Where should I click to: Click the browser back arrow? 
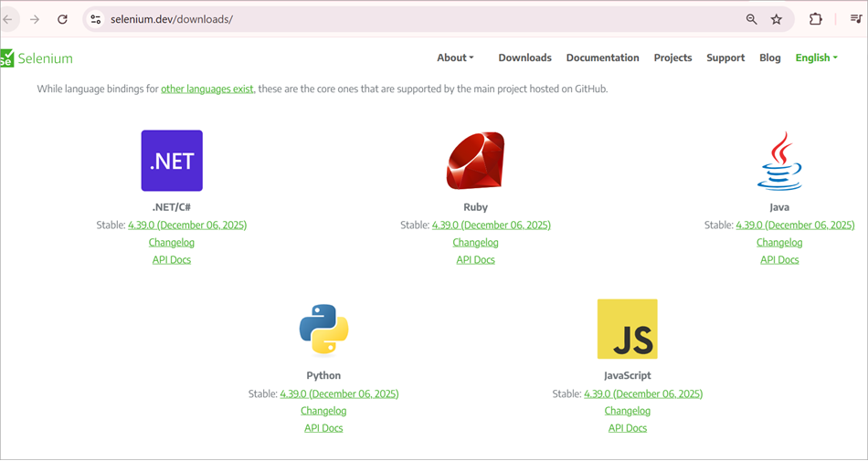coord(7,19)
